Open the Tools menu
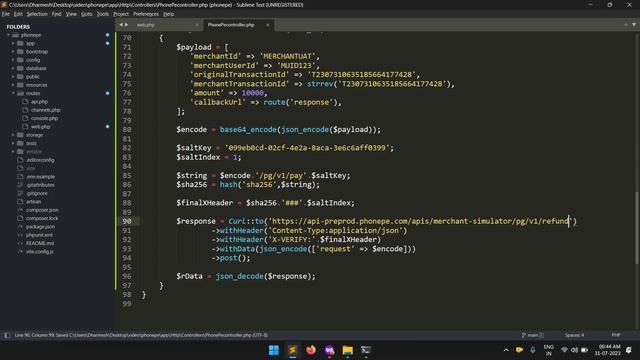This screenshot has height=360, width=640. coord(103,14)
